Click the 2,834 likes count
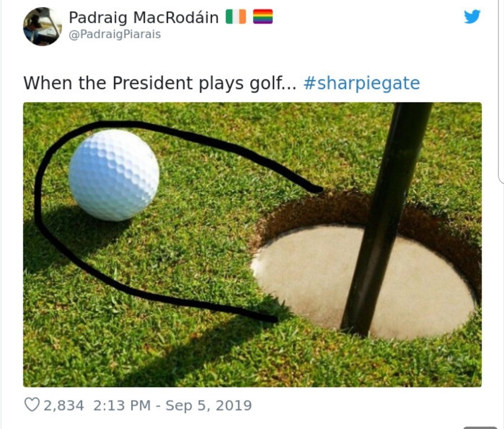Screen dimensions: 504x429 (64, 405)
